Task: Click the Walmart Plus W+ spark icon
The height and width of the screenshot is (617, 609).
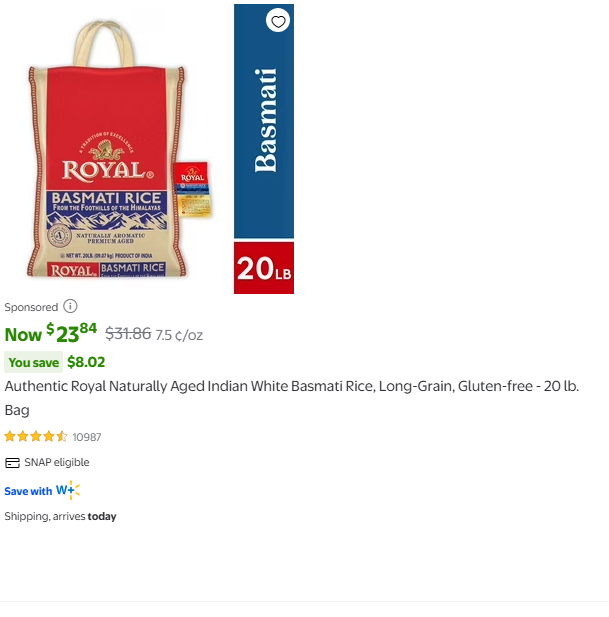Action: point(68,490)
